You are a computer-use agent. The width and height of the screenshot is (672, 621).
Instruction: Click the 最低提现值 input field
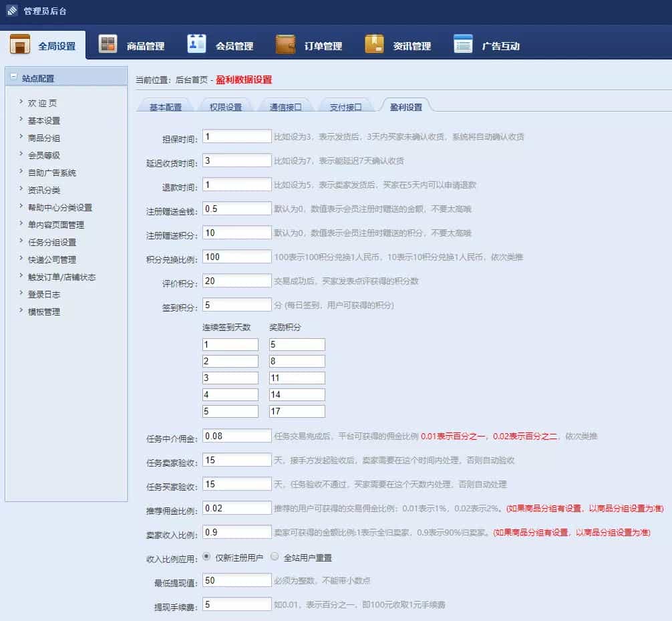[x=236, y=580]
